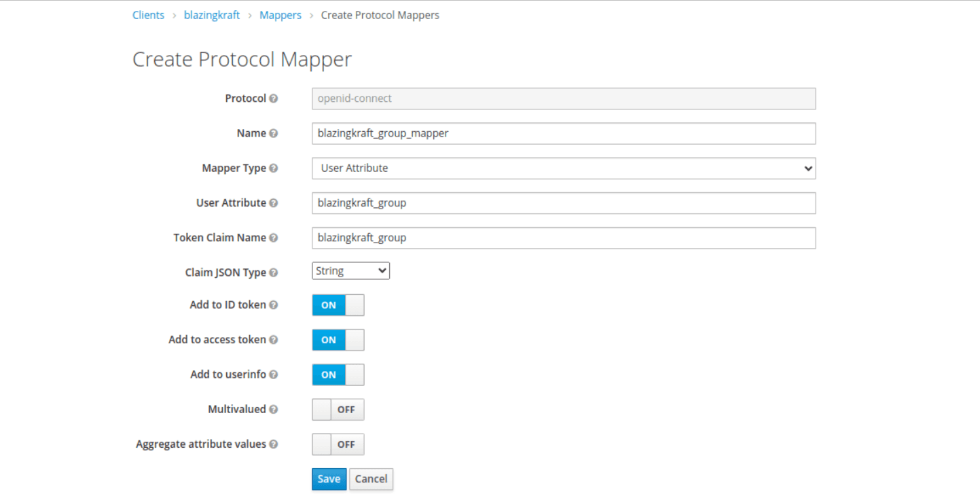980x494 pixels.
Task: Go to Clients breadcrumb link
Action: 148,15
